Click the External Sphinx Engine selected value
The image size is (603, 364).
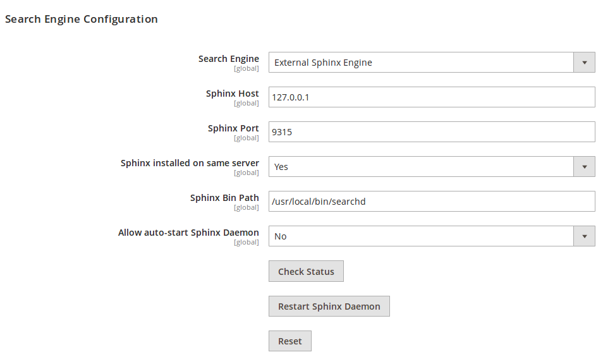coord(322,62)
